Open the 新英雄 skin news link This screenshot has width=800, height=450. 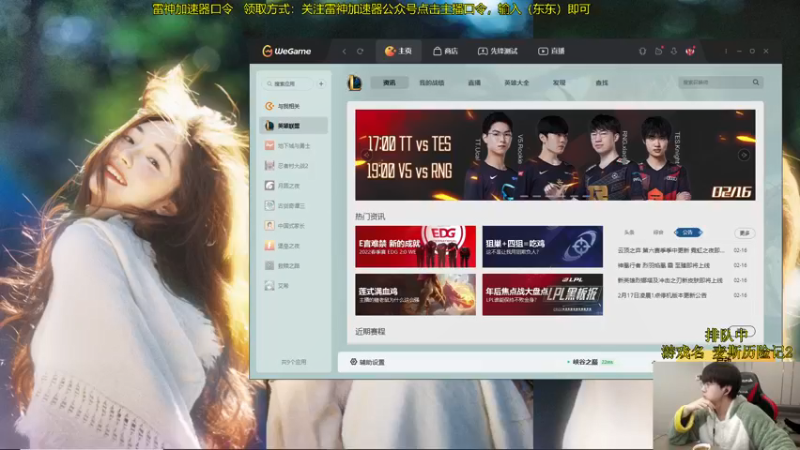click(x=670, y=280)
